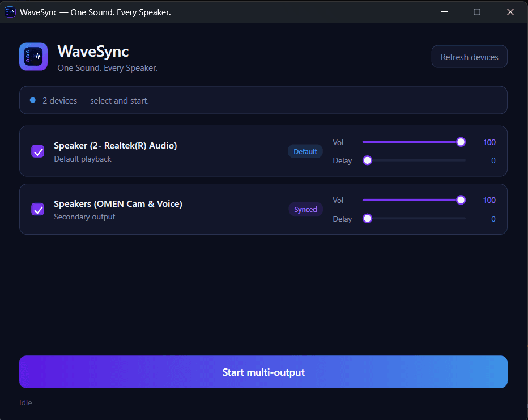Adjust OMEN Cam & Voice Delay slider handle
This screenshot has width=528, height=420.
367,219
